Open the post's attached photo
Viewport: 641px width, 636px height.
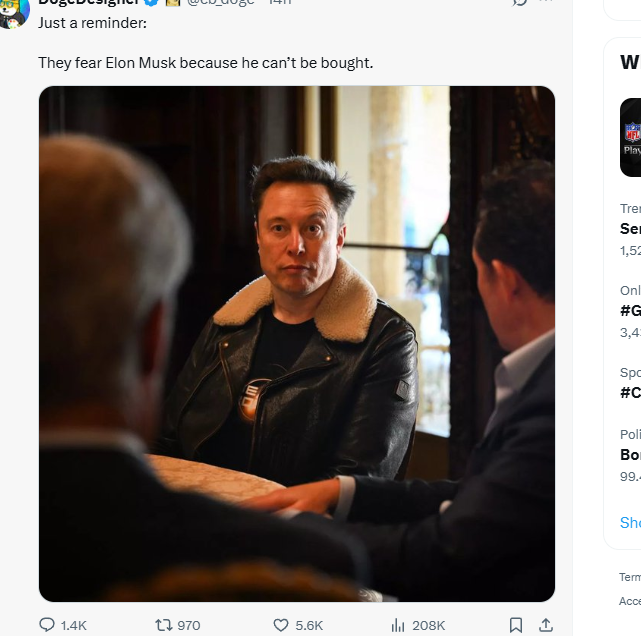point(297,343)
